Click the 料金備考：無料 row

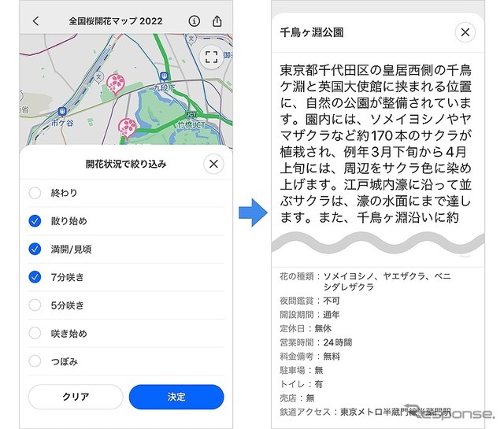coord(309,357)
